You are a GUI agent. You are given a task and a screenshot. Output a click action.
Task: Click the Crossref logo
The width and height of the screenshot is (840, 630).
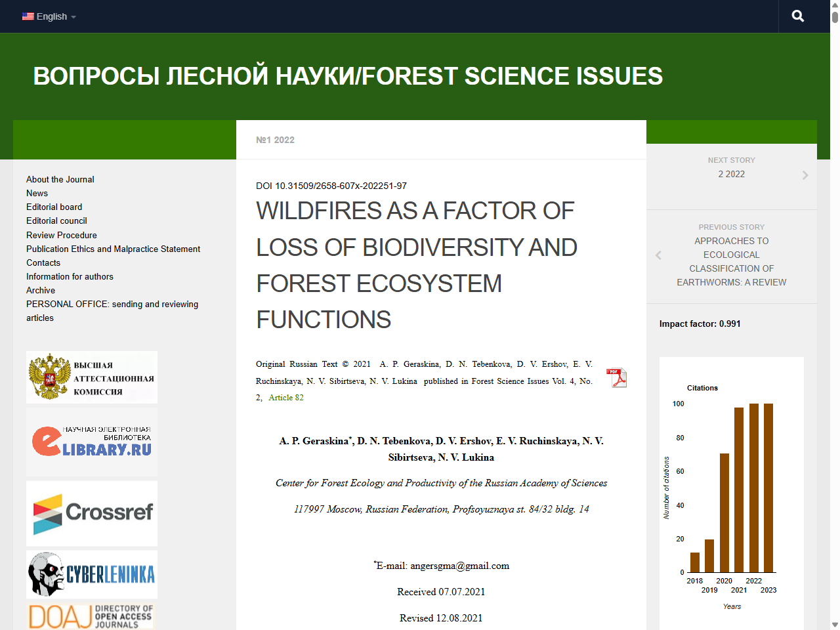91,513
